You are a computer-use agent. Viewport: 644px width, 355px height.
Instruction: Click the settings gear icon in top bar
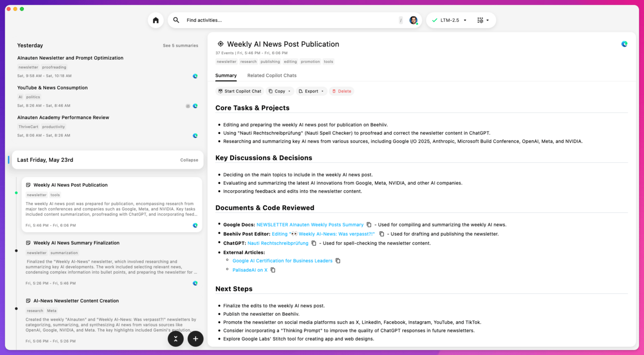[x=480, y=20]
